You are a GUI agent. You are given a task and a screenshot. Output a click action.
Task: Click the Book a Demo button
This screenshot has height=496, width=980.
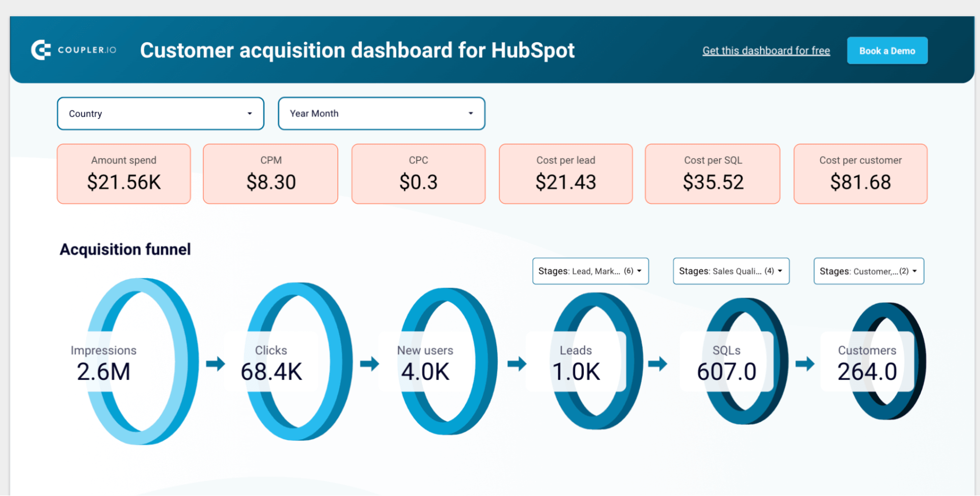pos(887,51)
